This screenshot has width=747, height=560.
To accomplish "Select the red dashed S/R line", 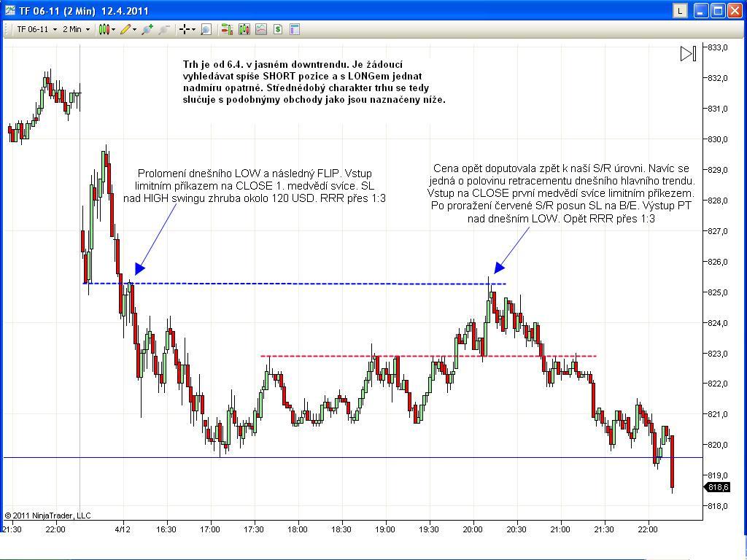I will coord(429,356).
